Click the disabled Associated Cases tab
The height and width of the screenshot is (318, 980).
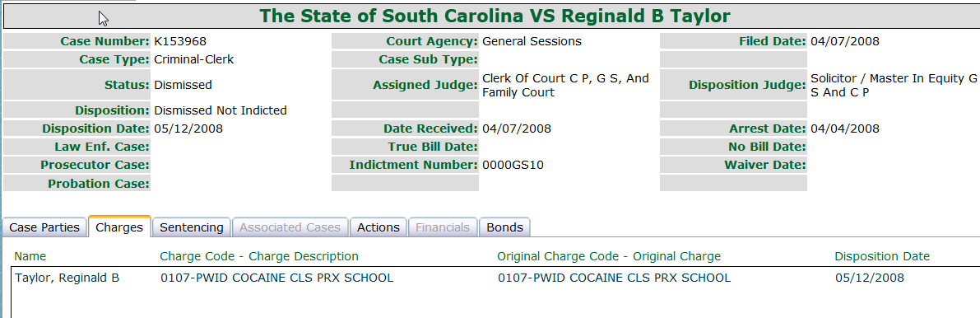pyautogui.click(x=290, y=227)
